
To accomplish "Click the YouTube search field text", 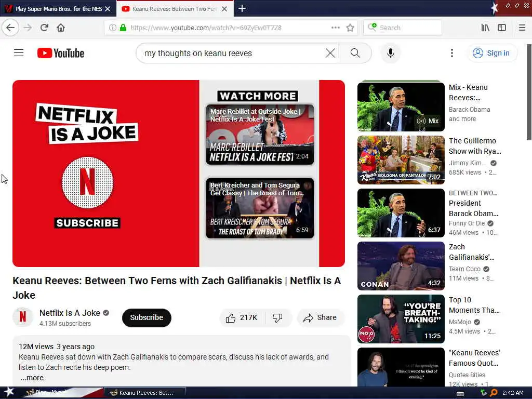I will [198, 54].
